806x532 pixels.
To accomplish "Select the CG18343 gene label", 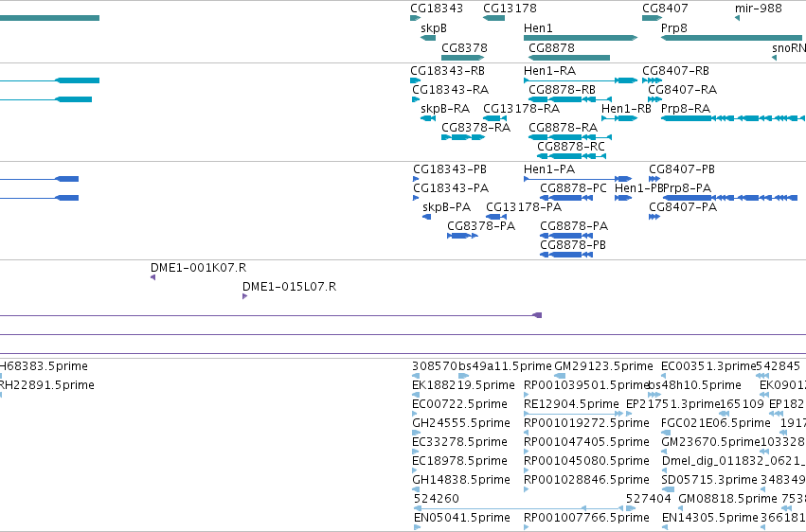I will (x=437, y=9).
